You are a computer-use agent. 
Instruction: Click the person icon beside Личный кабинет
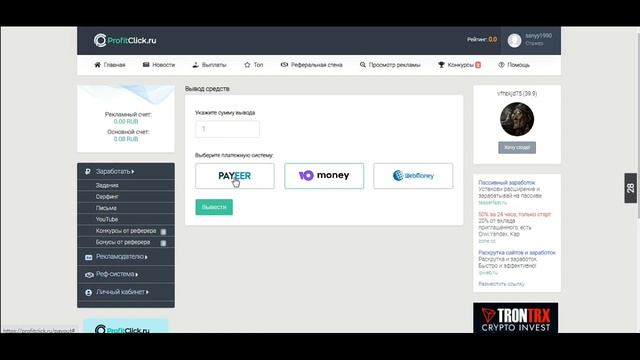coord(89,293)
